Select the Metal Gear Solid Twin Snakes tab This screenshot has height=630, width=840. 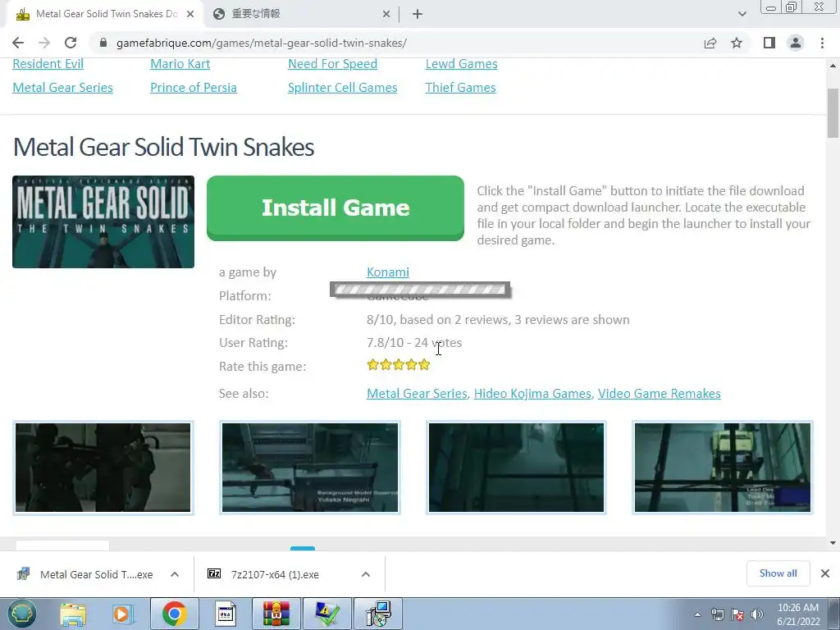(x=104, y=15)
